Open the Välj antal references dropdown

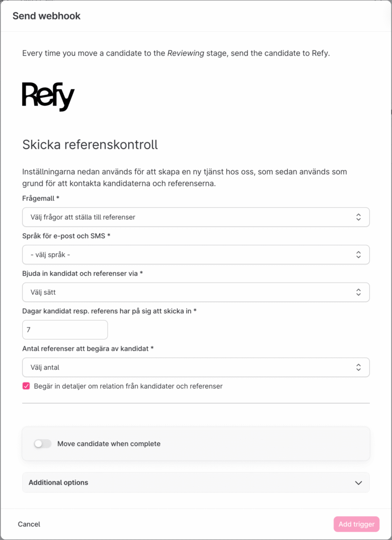(x=185, y=367)
